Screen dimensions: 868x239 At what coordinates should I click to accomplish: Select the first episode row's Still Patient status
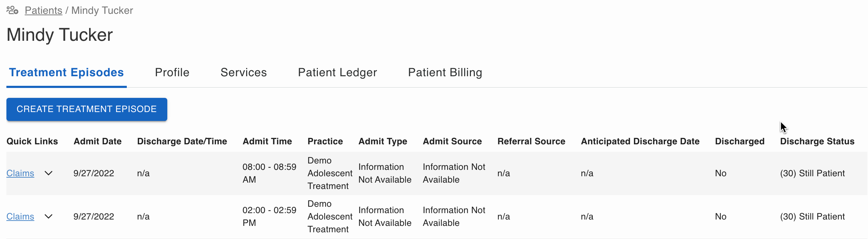pyautogui.click(x=812, y=173)
